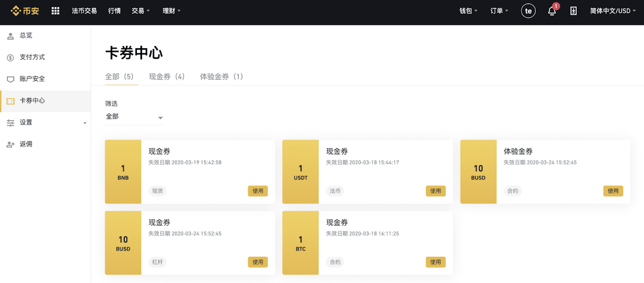Screen dimensions: 644x283
Task: Click the 合约 tag on BTC voucher
Action: coord(335,262)
